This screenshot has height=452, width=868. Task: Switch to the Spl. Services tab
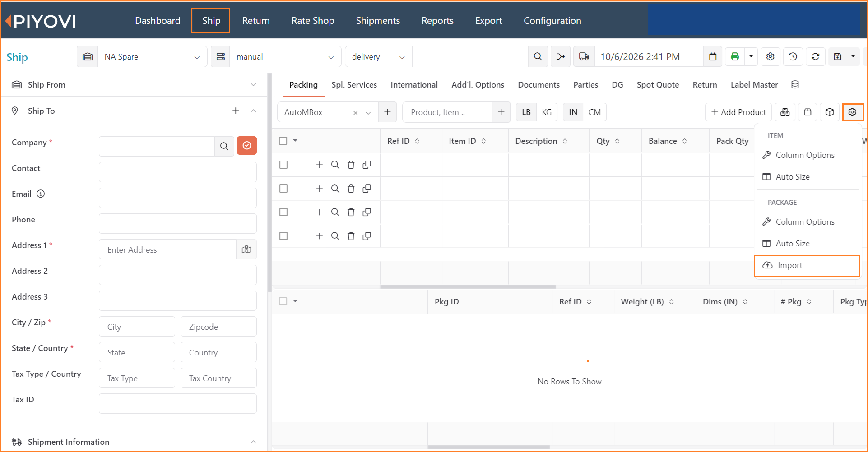[x=354, y=84]
